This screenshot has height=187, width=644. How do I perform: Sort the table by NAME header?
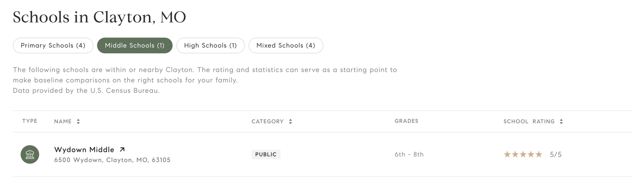tap(63, 121)
